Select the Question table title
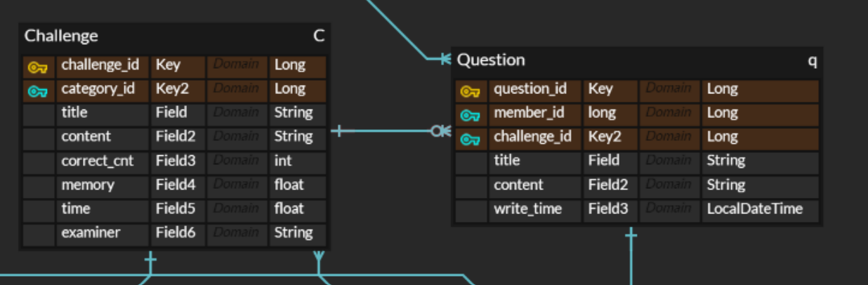This screenshot has width=868, height=285. point(491,60)
